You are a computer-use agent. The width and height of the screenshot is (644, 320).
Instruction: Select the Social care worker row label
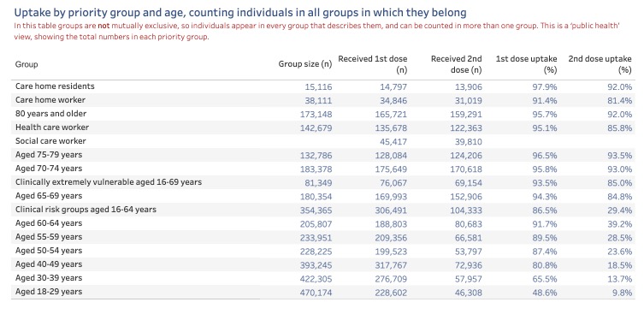[x=51, y=141]
